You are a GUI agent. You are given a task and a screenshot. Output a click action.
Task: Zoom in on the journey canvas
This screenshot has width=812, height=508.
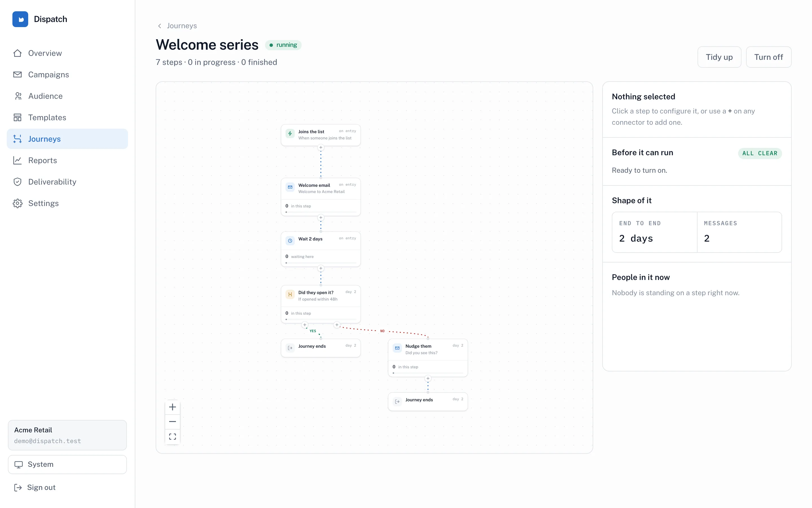tap(173, 407)
